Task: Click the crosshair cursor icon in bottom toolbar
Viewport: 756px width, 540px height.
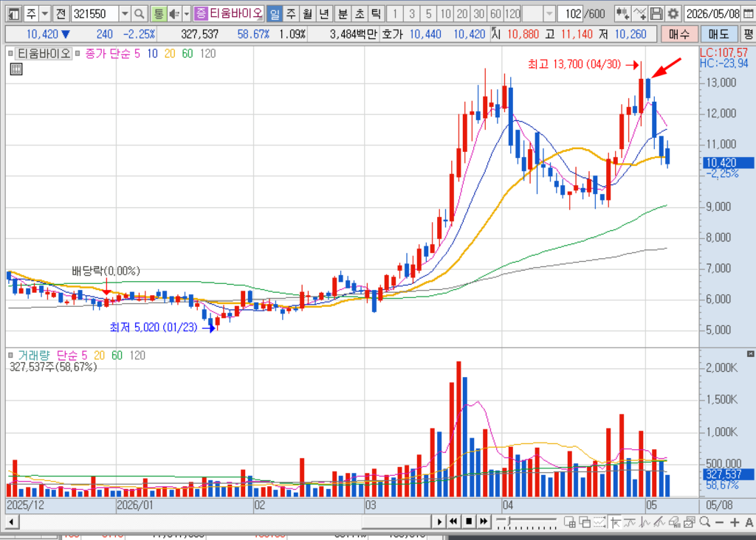Action: click(x=616, y=522)
